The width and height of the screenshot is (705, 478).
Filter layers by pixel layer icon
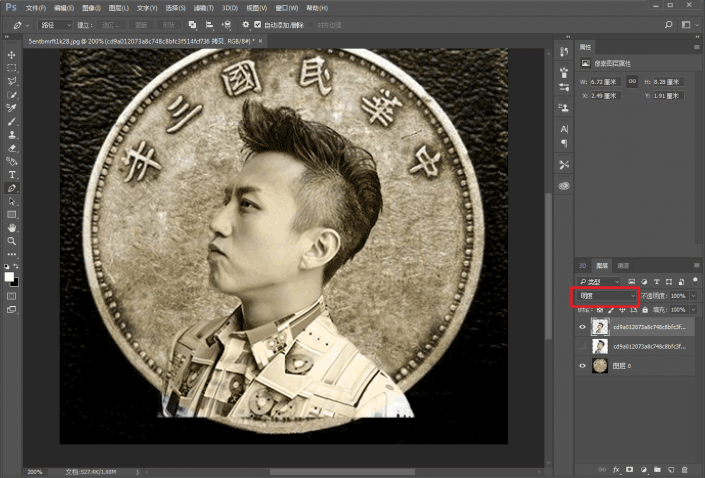(x=631, y=281)
